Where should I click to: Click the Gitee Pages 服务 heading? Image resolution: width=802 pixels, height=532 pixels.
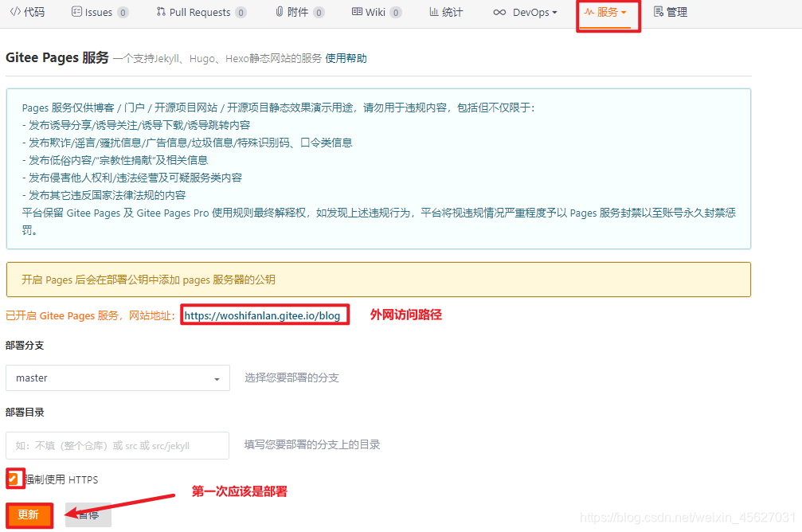57,58
